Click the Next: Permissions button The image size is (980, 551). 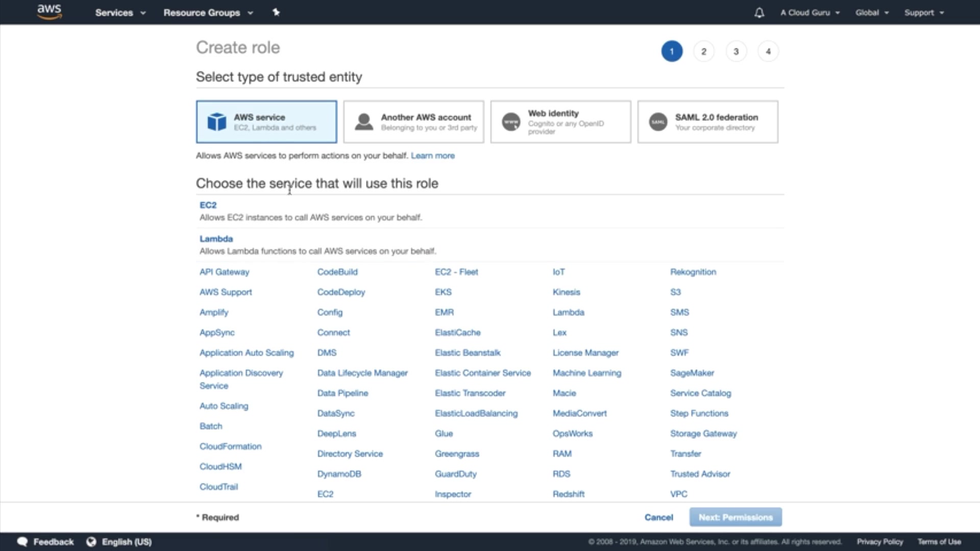[735, 517]
